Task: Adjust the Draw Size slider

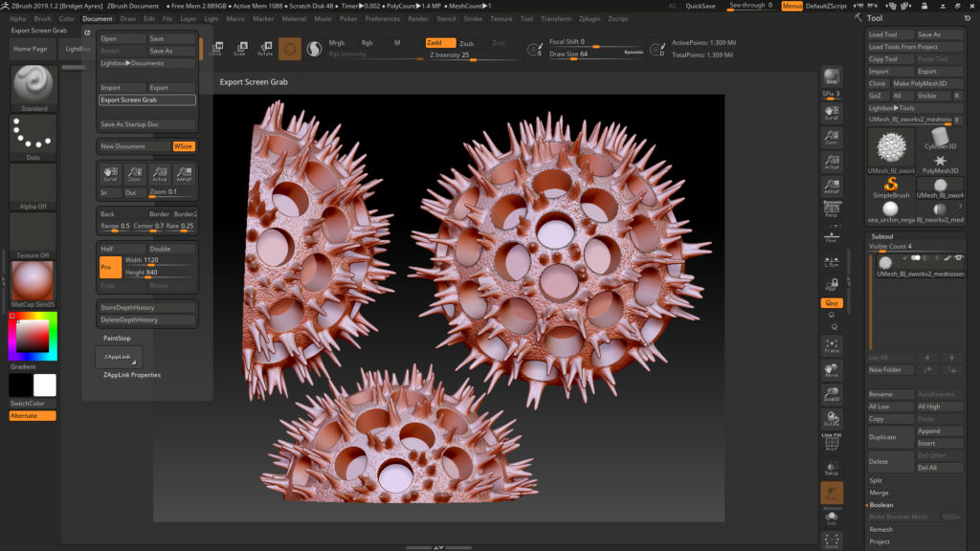Action: coord(595,55)
